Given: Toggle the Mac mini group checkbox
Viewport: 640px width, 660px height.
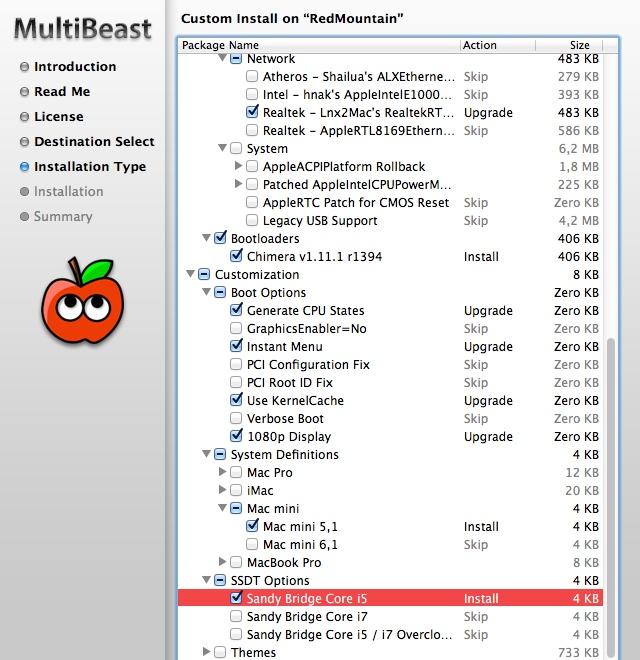Looking at the screenshot, I should [236, 508].
